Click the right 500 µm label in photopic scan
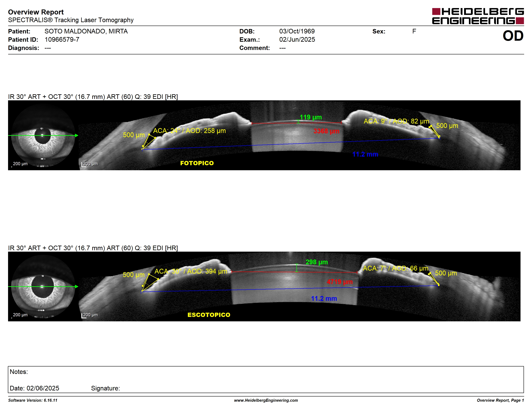532x411 pixels. tap(447, 126)
